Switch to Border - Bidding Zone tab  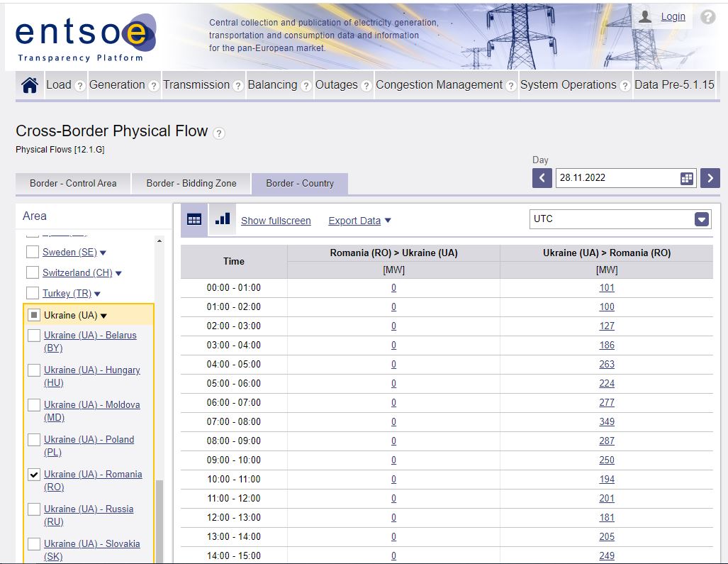(191, 183)
